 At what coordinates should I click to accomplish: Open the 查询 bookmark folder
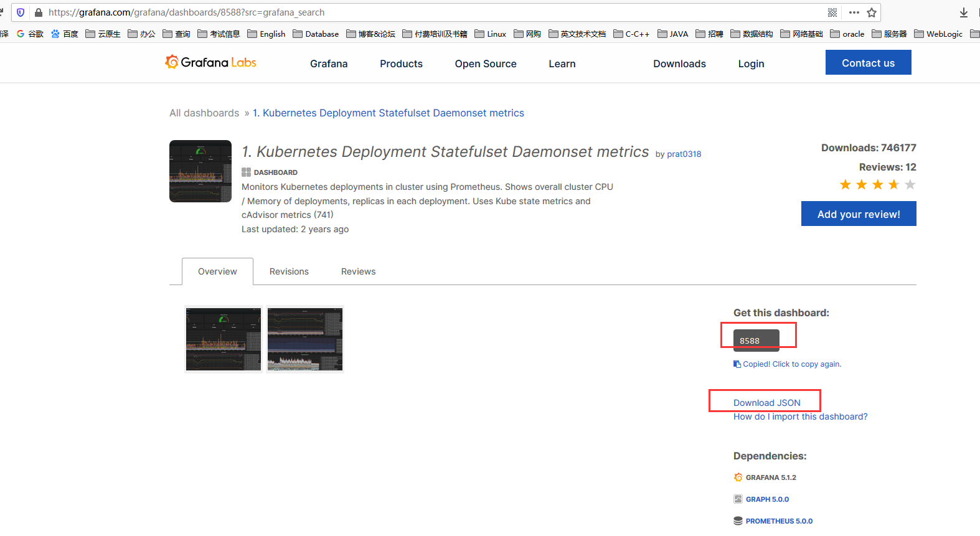[x=176, y=34]
